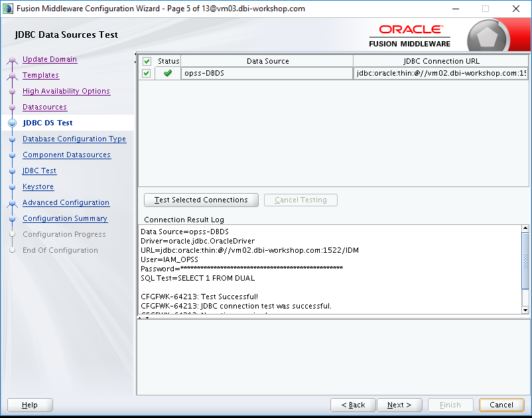This screenshot has height=418, width=532.
Task: Select the opss-DBDS data source cell
Action: [267, 73]
